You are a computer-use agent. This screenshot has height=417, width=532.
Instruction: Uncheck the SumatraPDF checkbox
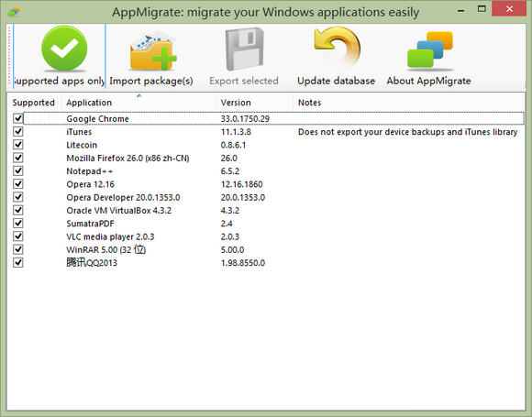pyautogui.click(x=18, y=224)
